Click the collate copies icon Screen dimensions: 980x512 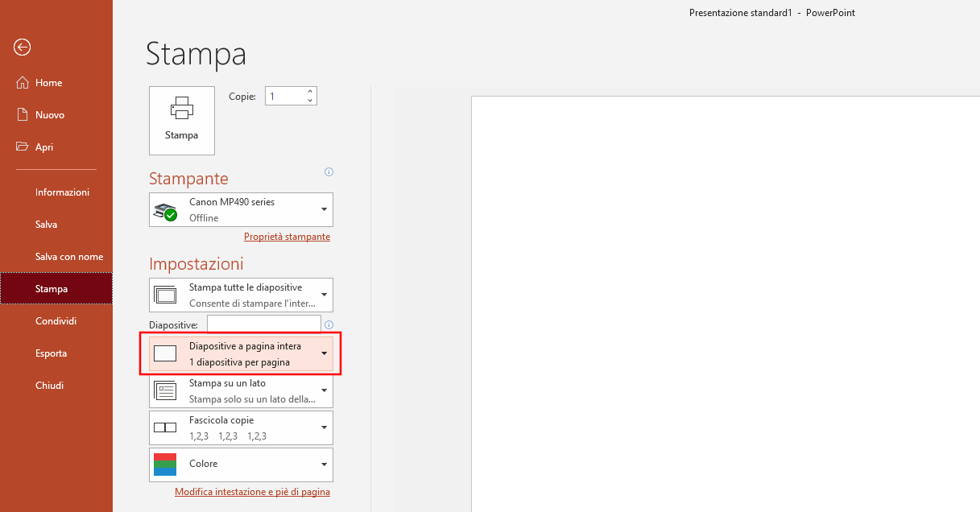165,427
